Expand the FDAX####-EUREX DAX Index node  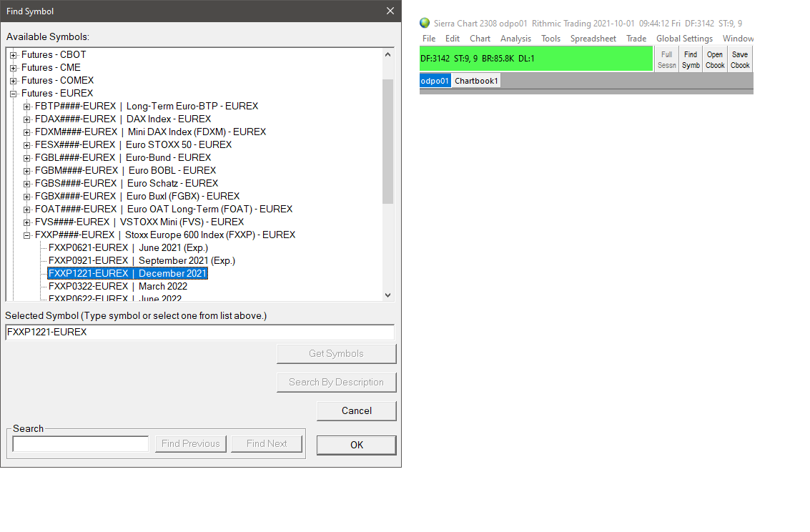pos(27,120)
